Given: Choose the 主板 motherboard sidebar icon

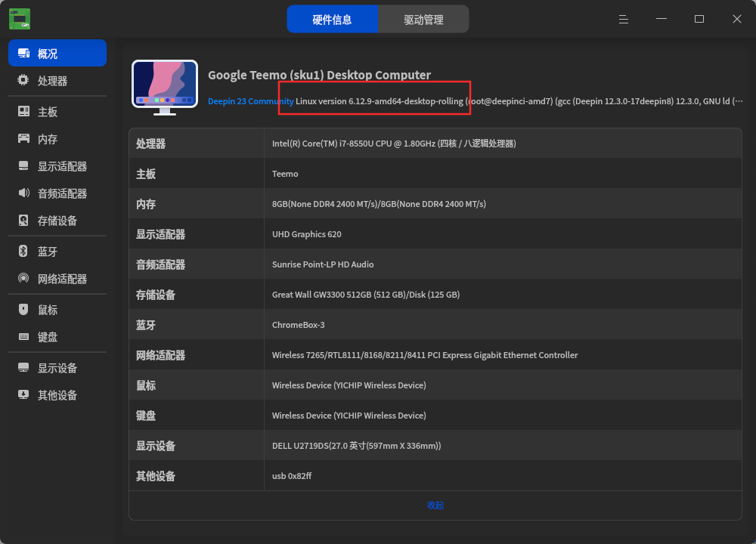Looking at the screenshot, I should [23, 111].
